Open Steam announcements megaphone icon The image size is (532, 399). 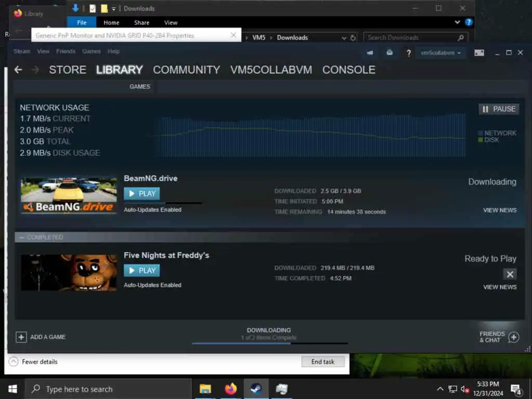370,52
